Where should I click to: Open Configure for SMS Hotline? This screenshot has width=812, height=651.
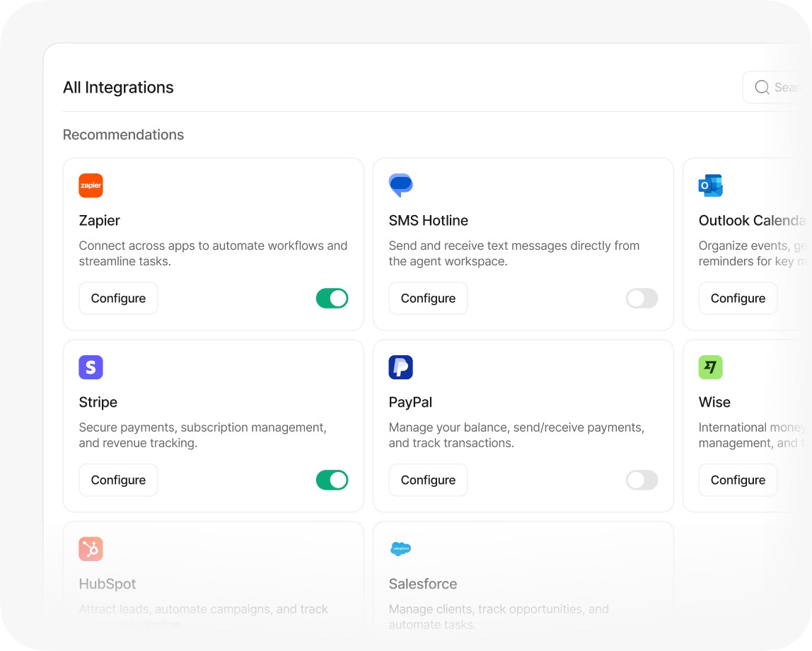point(428,299)
